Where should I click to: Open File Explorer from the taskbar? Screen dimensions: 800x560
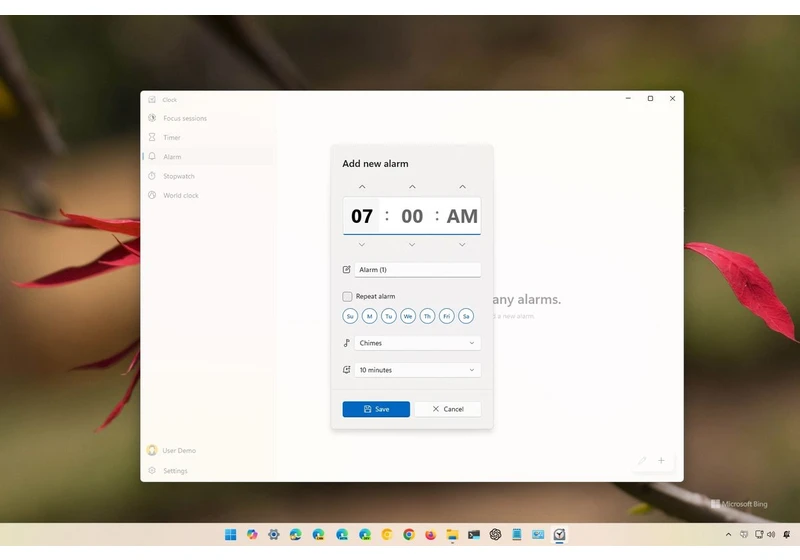(452, 534)
